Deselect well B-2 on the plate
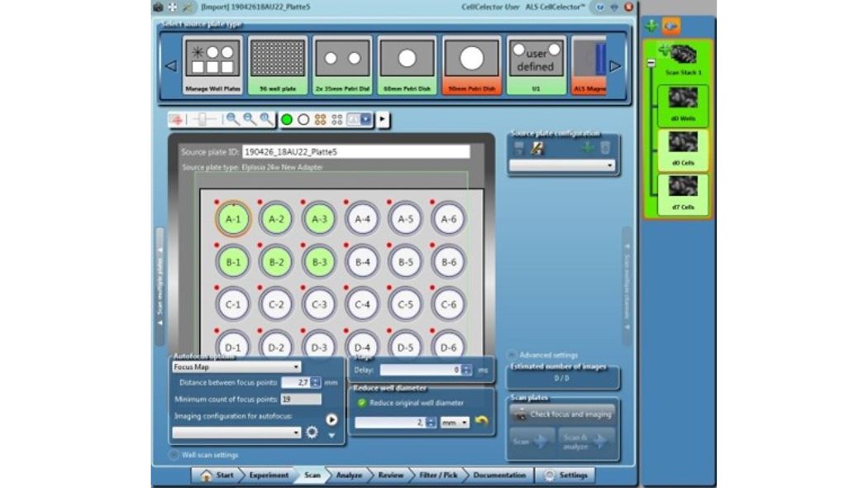The width and height of the screenshot is (868, 488). 276,261
